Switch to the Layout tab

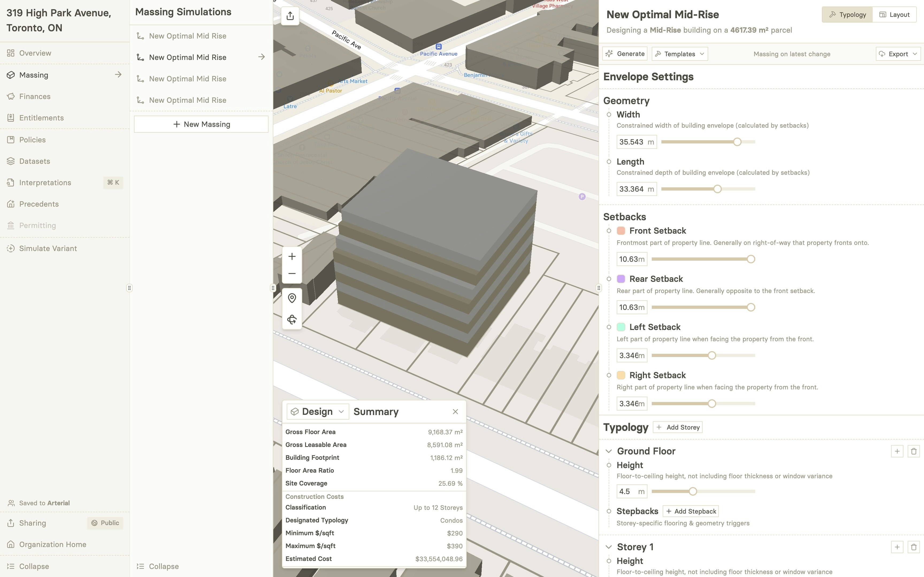click(x=894, y=14)
